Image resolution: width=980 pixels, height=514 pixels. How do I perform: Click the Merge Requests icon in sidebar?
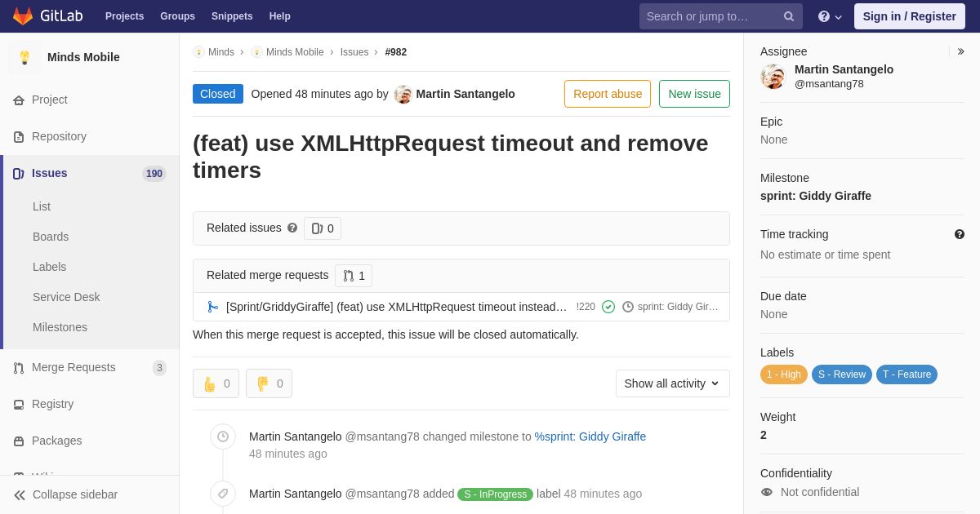point(19,368)
